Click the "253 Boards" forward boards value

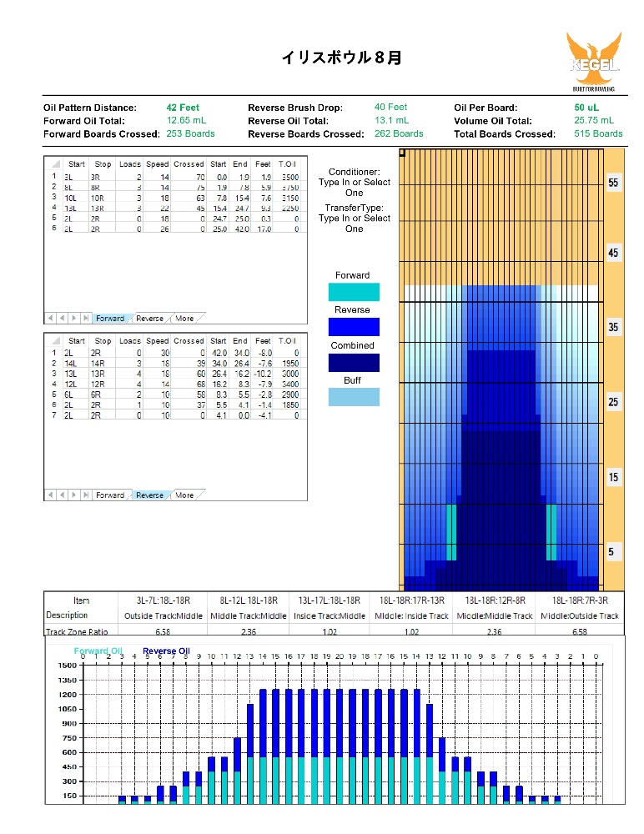pyautogui.click(x=190, y=133)
